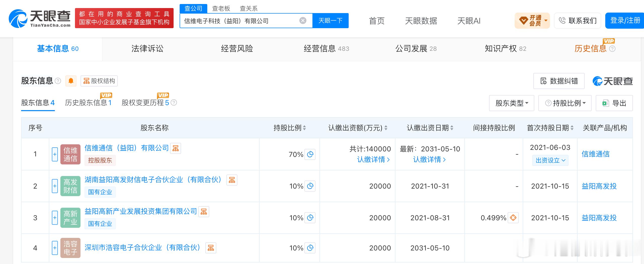Open 经营风险 tab

point(237,49)
